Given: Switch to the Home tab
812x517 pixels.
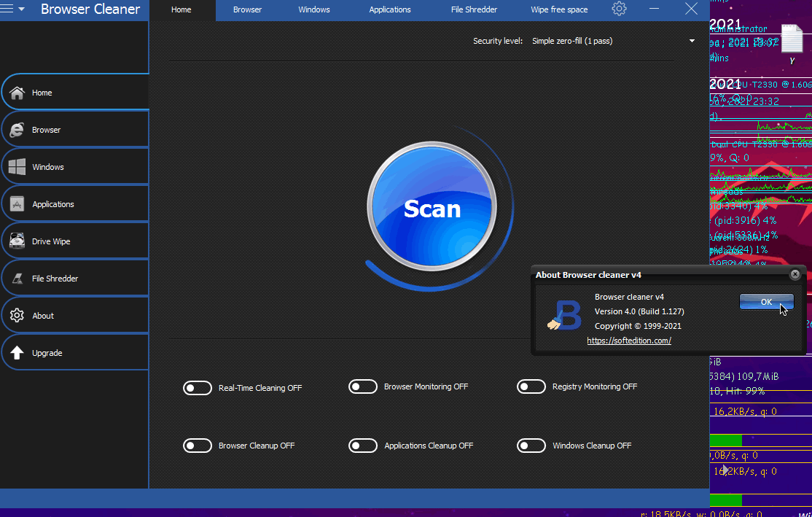Looking at the screenshot, I should click(x=181, y=9).
